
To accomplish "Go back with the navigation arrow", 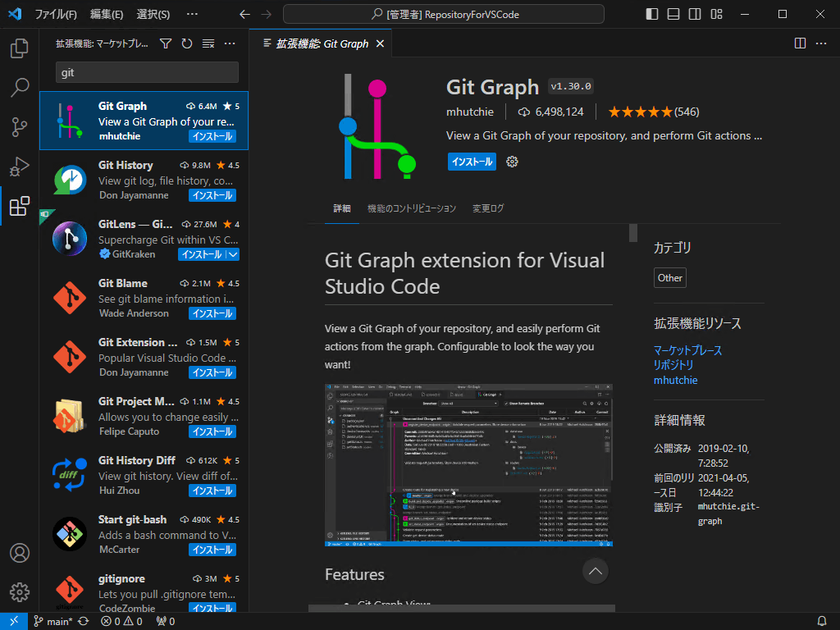I will [x=244, y=15].
